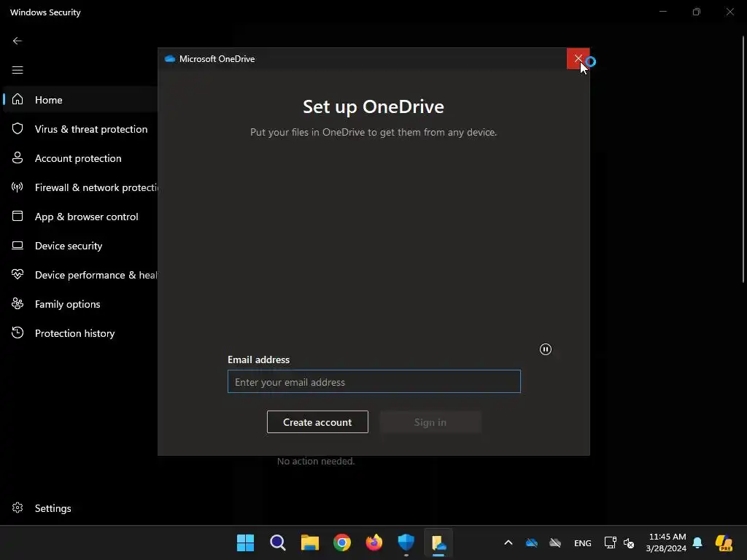Restore down the Windows Security window

pyautogui.click(x=697, y=12)
